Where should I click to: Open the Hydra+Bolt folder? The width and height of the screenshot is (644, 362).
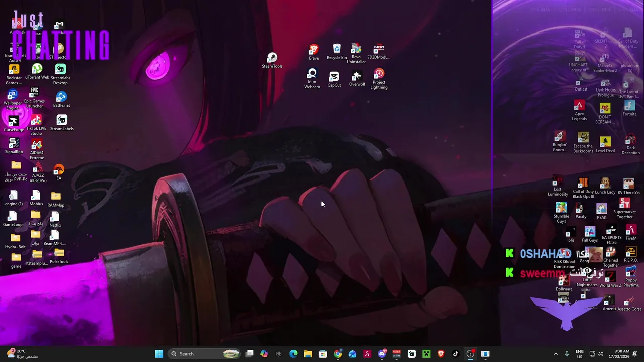point(15,241)
